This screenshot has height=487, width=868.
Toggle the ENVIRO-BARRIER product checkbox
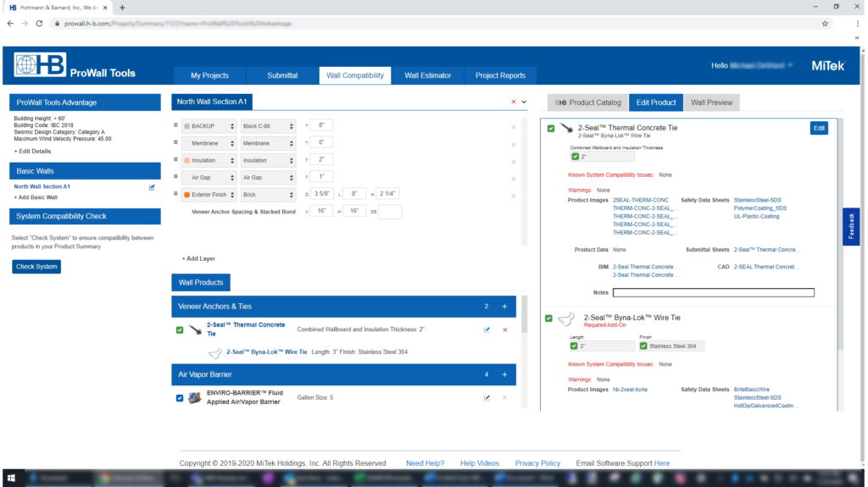pyautogui.click(x=180, y=398)
